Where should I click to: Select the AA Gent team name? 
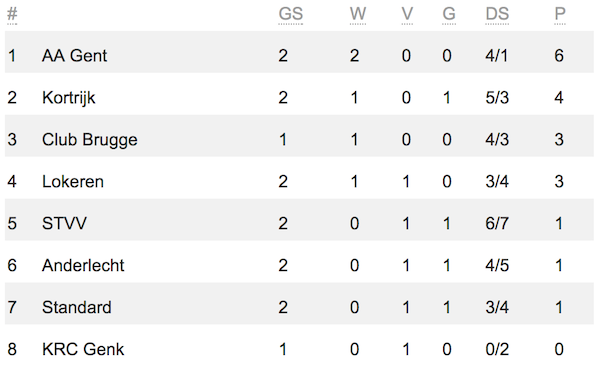75,56
